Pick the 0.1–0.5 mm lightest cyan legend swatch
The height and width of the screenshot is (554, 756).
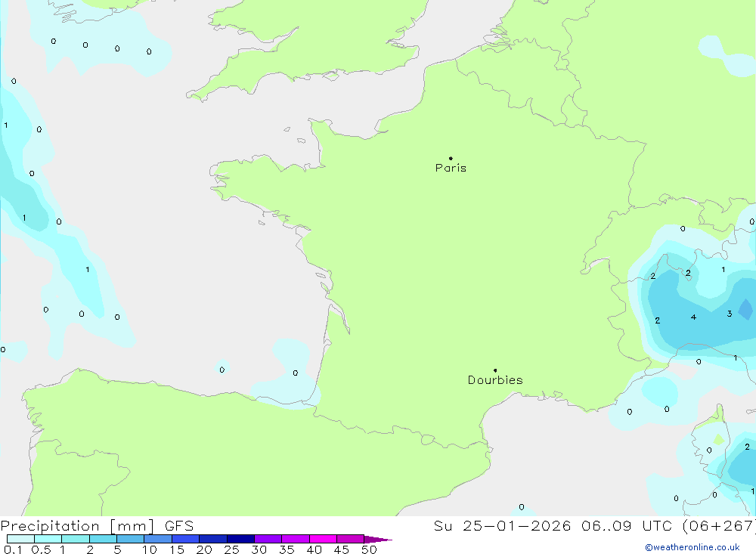(x=20, y=539)
